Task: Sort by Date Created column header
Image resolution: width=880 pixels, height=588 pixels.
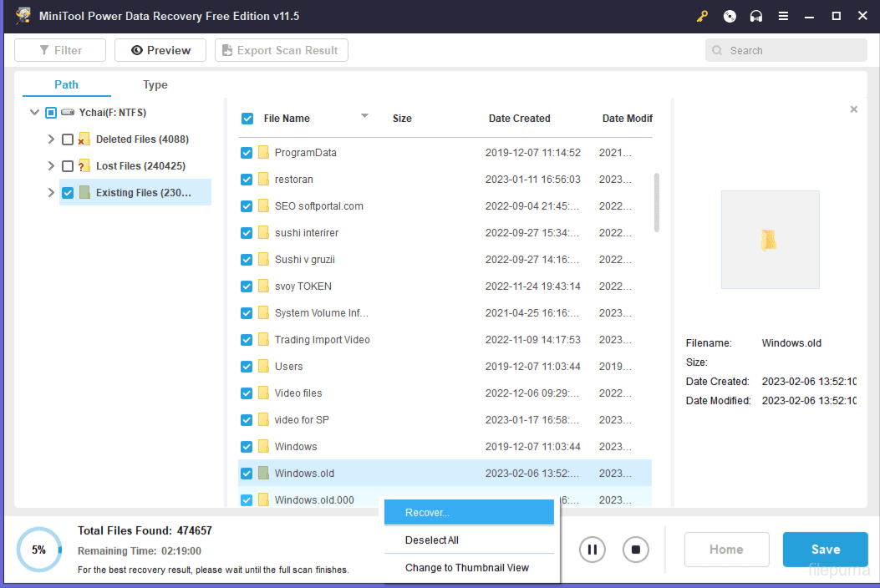Action: tap(519, 119)
